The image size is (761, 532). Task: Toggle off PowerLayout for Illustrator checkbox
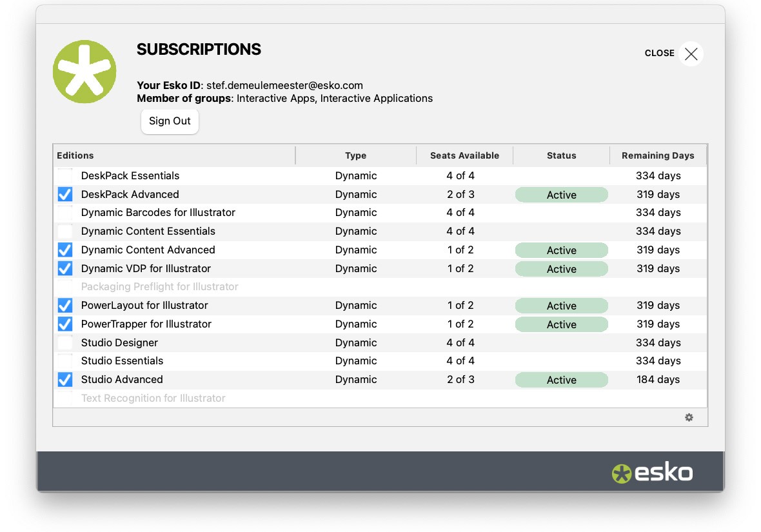(65, 305)
